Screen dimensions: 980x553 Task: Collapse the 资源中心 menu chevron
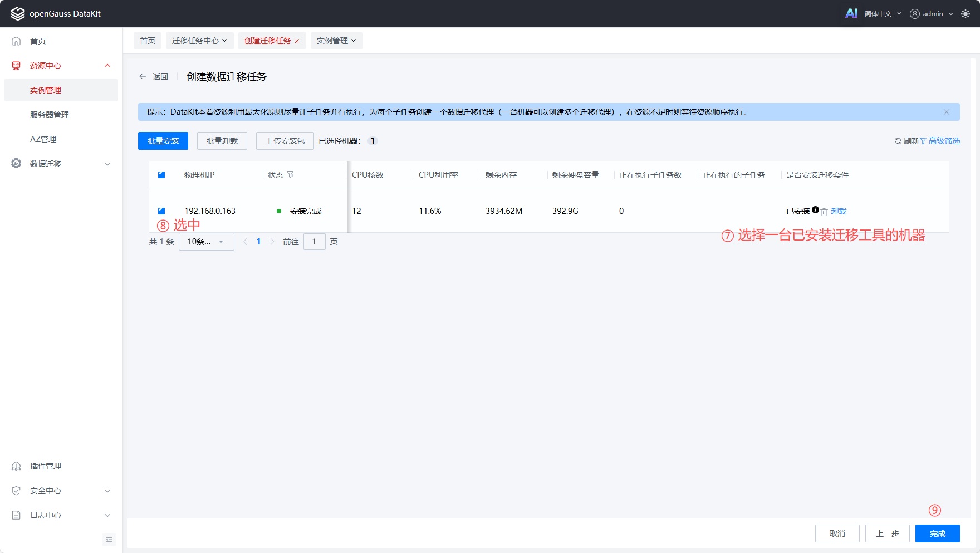(107, 66)
